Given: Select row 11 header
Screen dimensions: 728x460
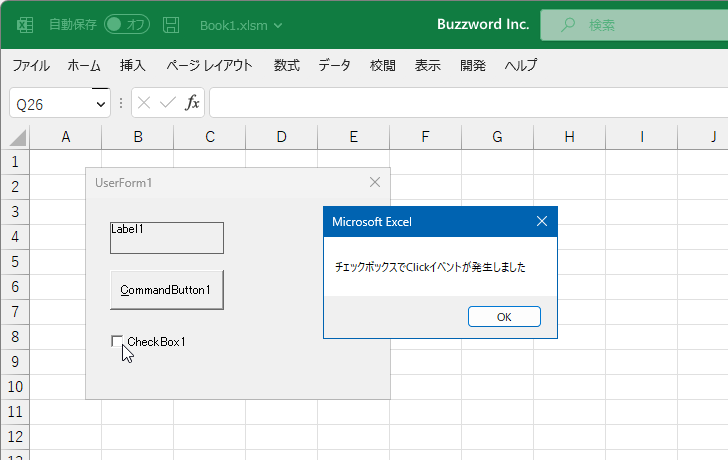Looking at the screenshot, I should pyautogui.click(x=15, y=412).
